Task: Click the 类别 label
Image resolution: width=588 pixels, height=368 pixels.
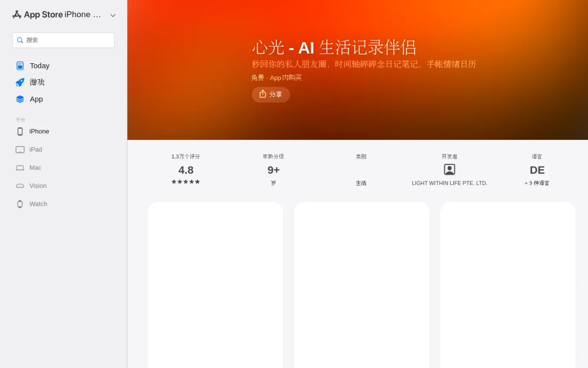Action: tap(361, 157)
